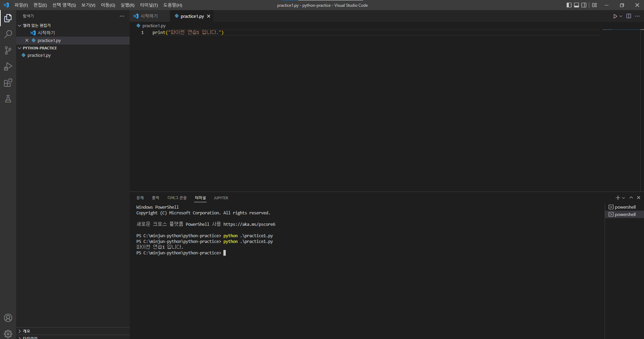Open practice1.py under PYTHON-PRACTICE folder
644x339 pixels.
point(73,55)
